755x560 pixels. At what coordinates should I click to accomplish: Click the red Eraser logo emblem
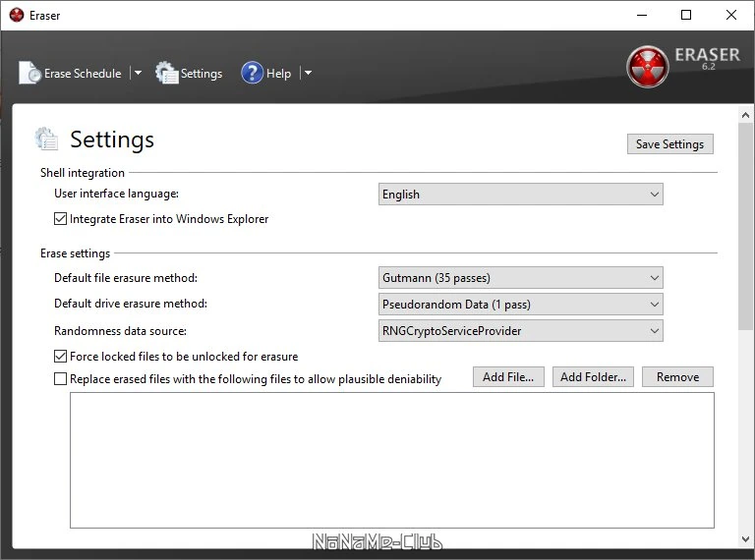point(647,67)
